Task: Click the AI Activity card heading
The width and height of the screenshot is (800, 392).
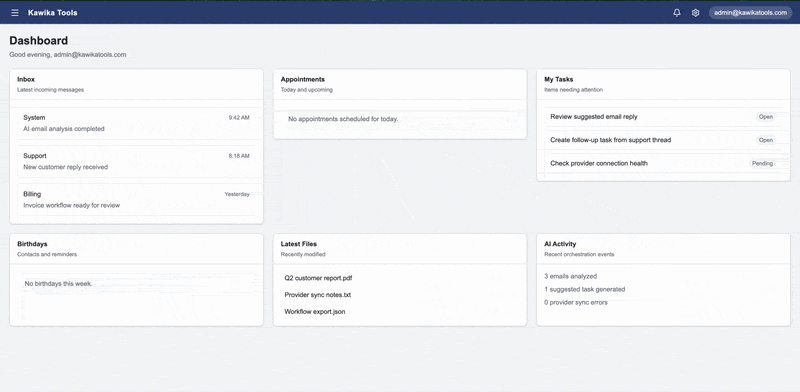Action: coord(560,244)
